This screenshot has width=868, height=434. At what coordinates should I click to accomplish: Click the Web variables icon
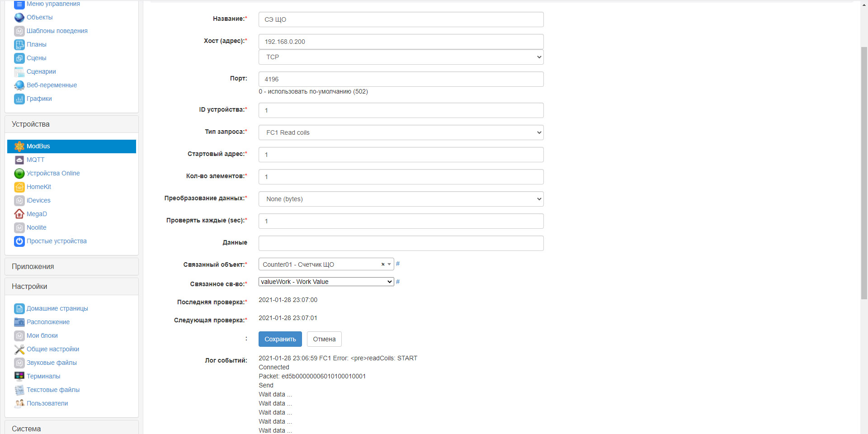19,85
